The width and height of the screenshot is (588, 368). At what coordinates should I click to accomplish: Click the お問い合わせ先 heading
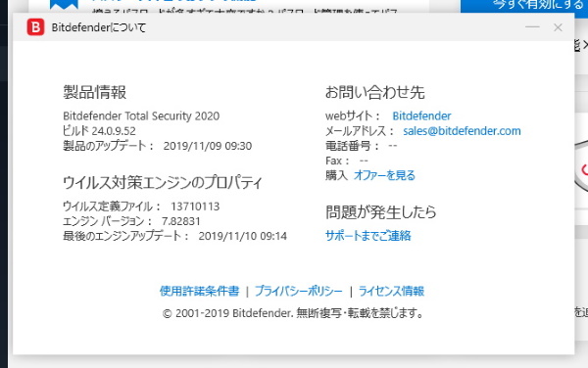(x=374, y=92)
